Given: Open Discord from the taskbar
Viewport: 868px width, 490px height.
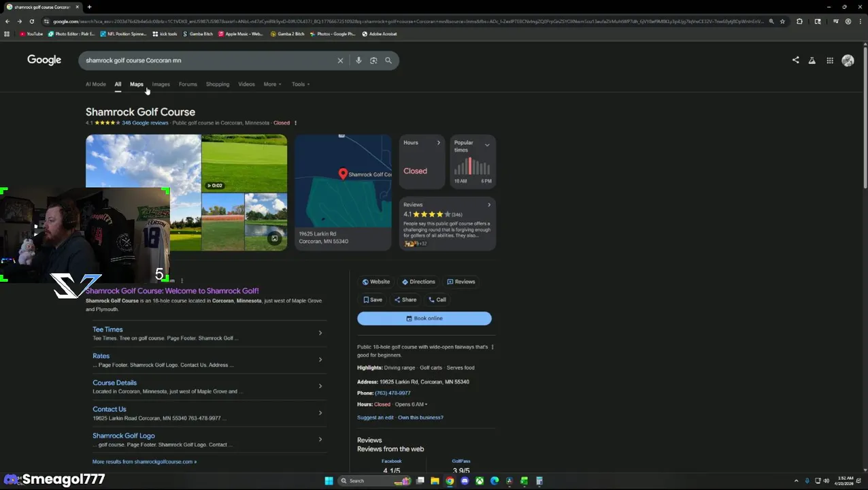Looking at the screenshot, I should (465, 480).
